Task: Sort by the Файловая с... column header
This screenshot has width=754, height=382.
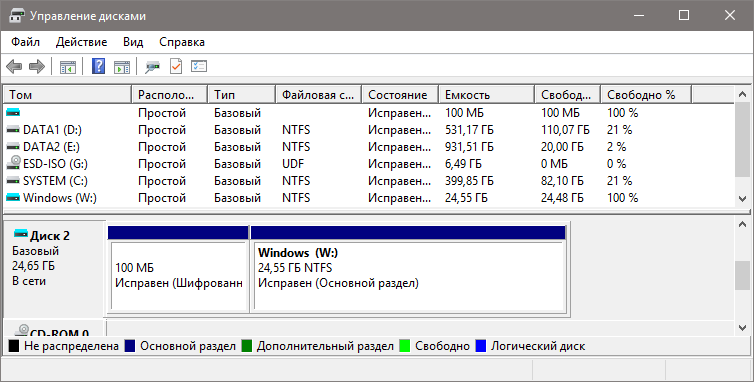Action: (319, 95)
